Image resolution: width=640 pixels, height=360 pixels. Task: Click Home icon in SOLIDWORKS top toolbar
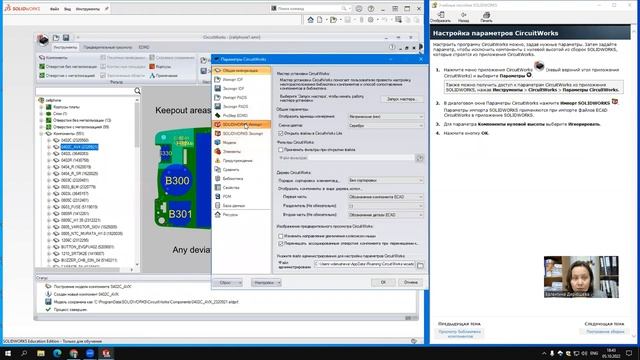310,20
